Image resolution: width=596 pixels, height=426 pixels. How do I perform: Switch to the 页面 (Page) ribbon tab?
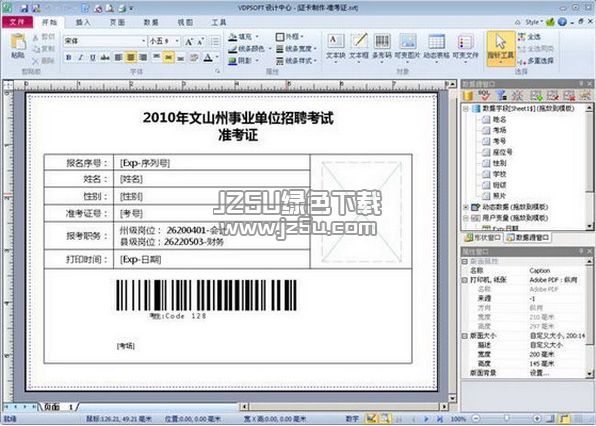click(x=117, y=22)
